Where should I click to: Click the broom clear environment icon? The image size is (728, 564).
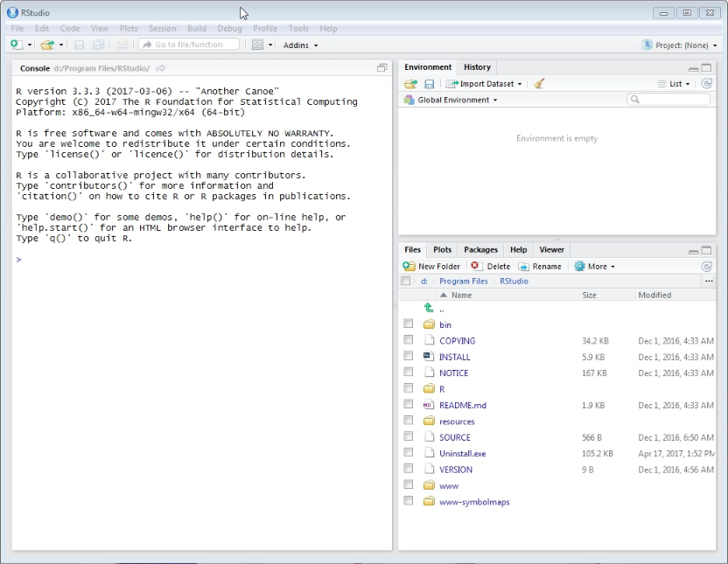(x=539, y=84)
